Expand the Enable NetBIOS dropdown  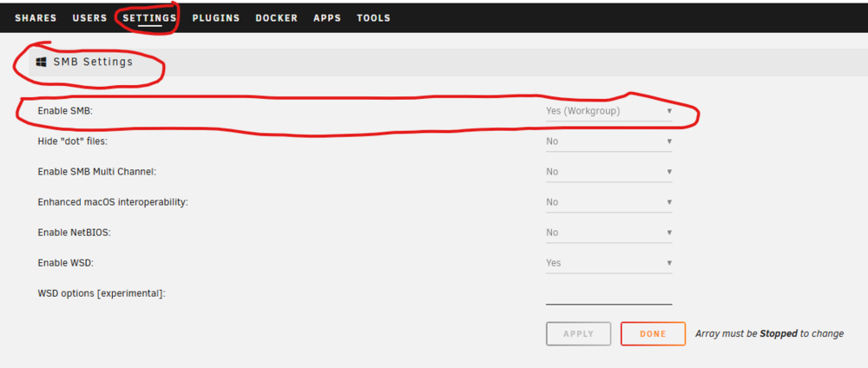pyautogui.click(x=609, y=233)
